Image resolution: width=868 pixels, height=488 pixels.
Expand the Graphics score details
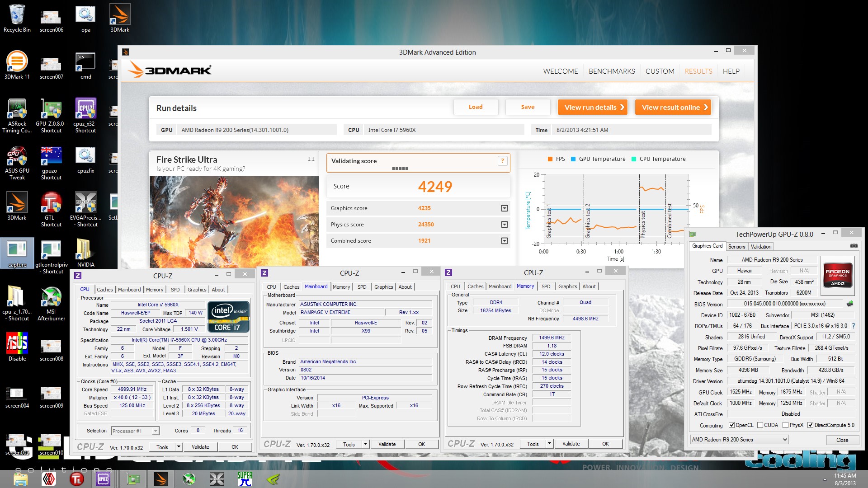point(505,208)
